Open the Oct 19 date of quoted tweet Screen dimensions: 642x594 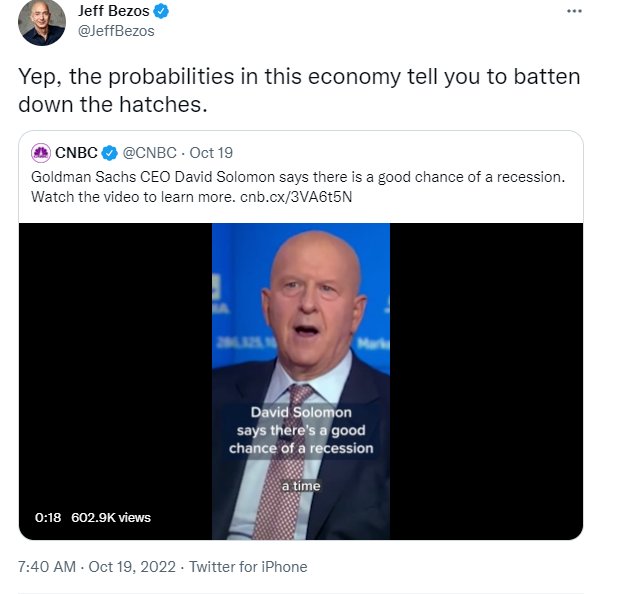click(x=210, y=153)
